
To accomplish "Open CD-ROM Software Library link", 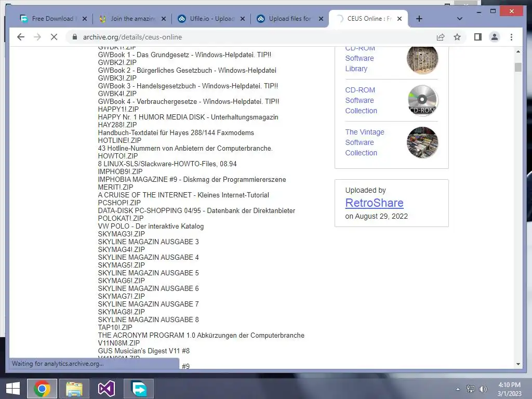I will [360, 58].
